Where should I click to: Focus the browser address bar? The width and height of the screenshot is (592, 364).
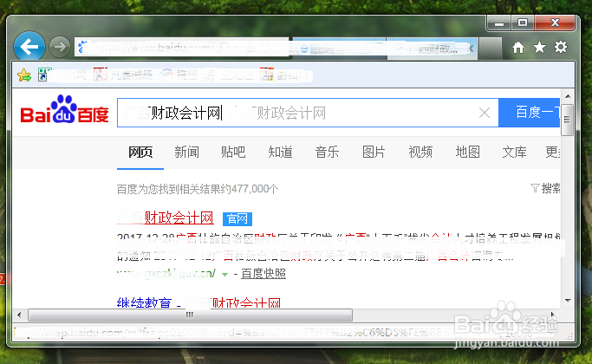click(183, 48)
